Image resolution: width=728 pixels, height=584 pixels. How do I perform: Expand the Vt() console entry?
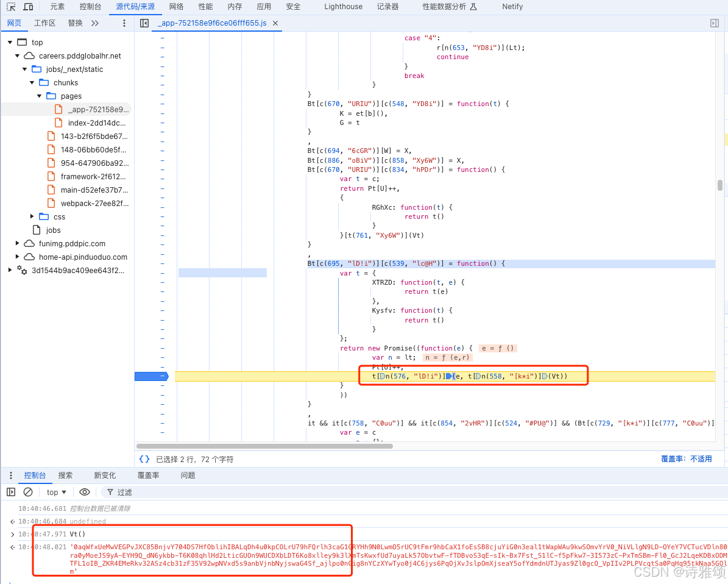tap(13, 534)
